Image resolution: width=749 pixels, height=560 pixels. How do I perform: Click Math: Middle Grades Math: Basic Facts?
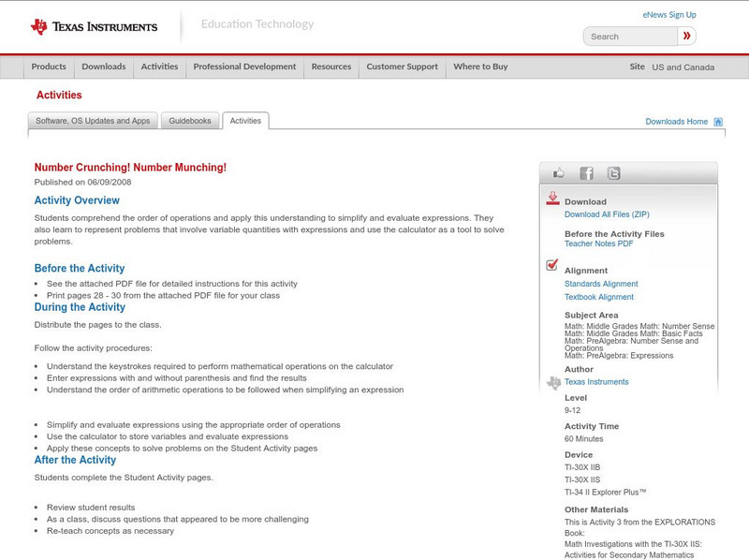[634, 333]
